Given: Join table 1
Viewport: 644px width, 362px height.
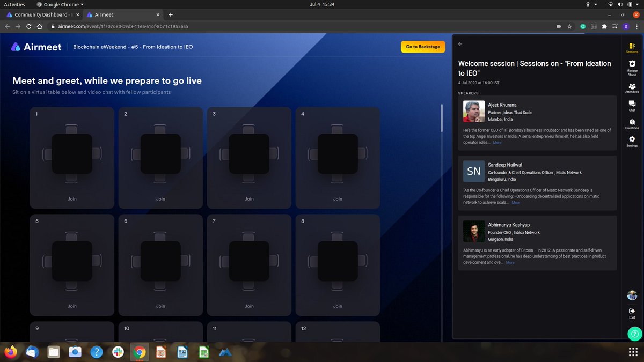Looking at the screenshot, I should 72,198.
